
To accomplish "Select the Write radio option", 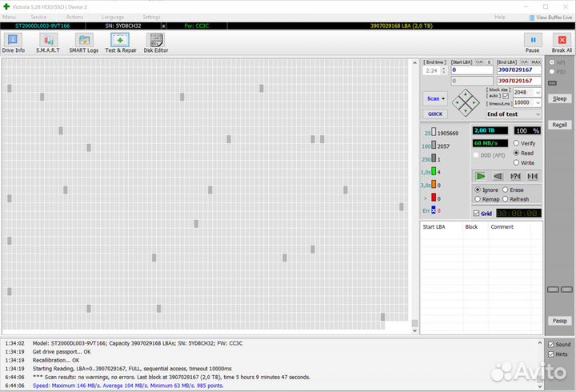I will [516, 162].
